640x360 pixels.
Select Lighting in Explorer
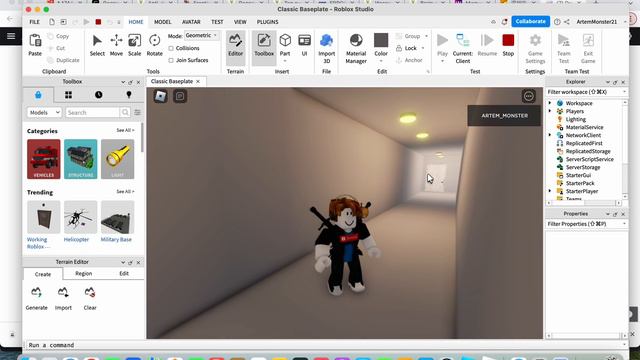click(x=576, y=119)
